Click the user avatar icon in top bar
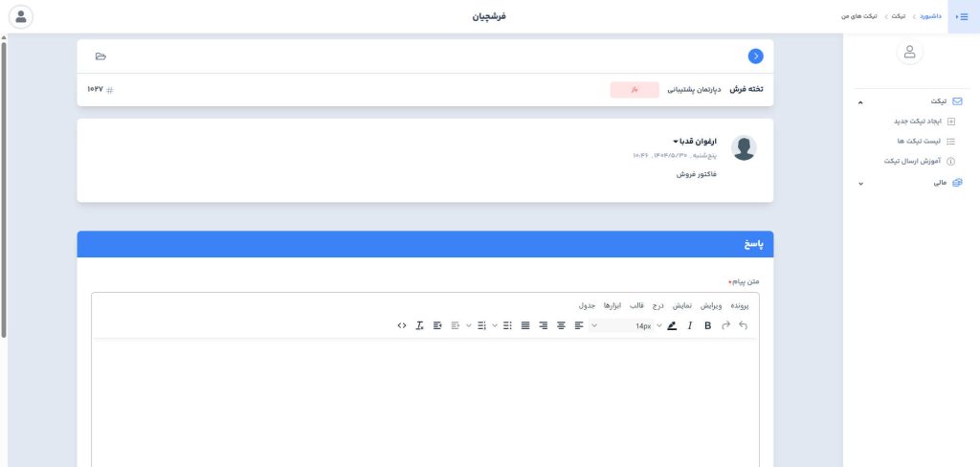The image size is (980, 467). coord(20,16)
